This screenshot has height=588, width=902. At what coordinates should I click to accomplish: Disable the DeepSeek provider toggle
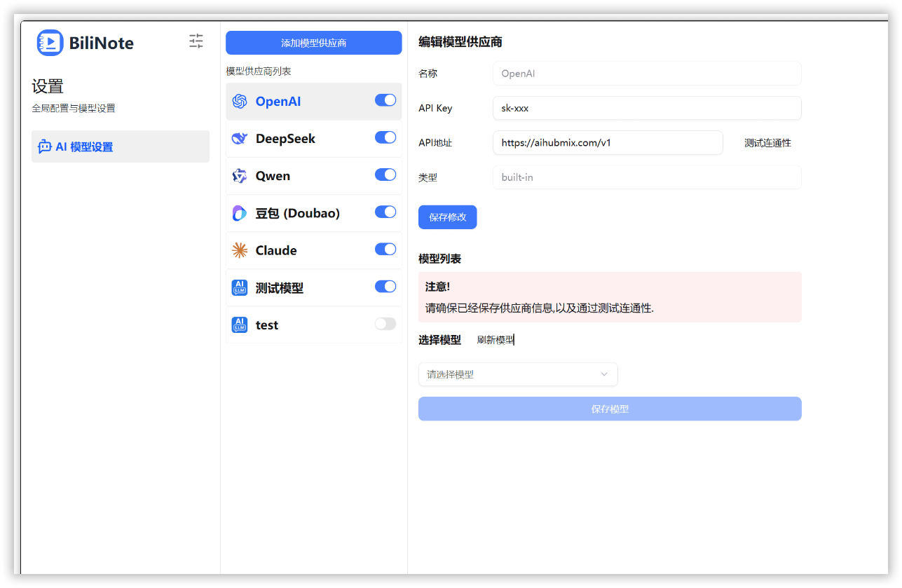(385, 137)
